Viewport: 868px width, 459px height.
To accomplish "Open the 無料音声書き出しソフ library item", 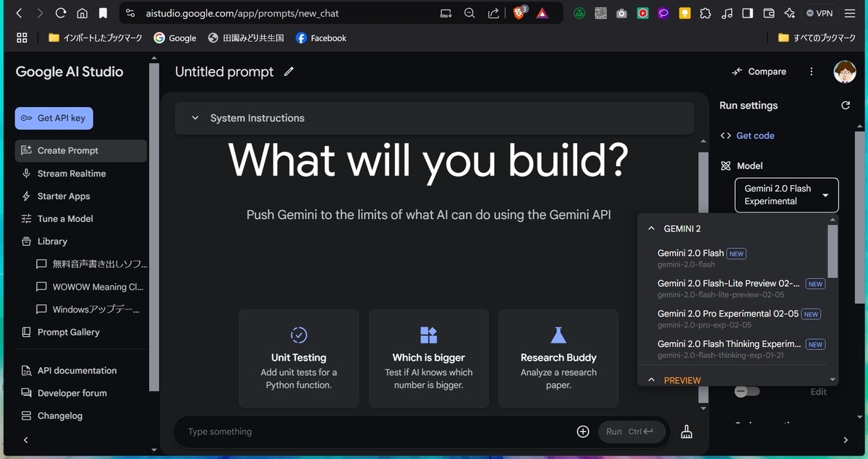I will (90, 264).
